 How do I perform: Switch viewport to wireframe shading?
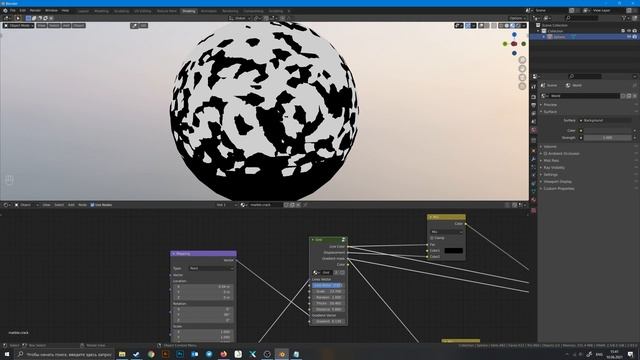(502, 26)
